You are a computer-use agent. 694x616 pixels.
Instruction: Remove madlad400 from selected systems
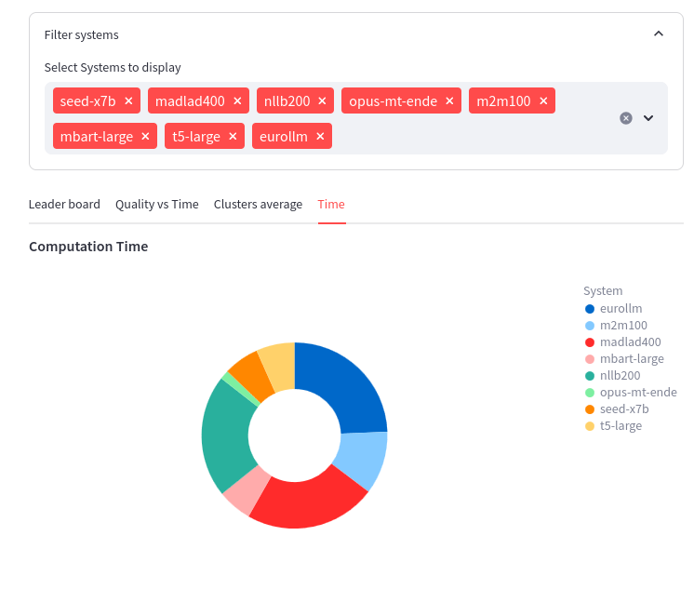point(237,100)
